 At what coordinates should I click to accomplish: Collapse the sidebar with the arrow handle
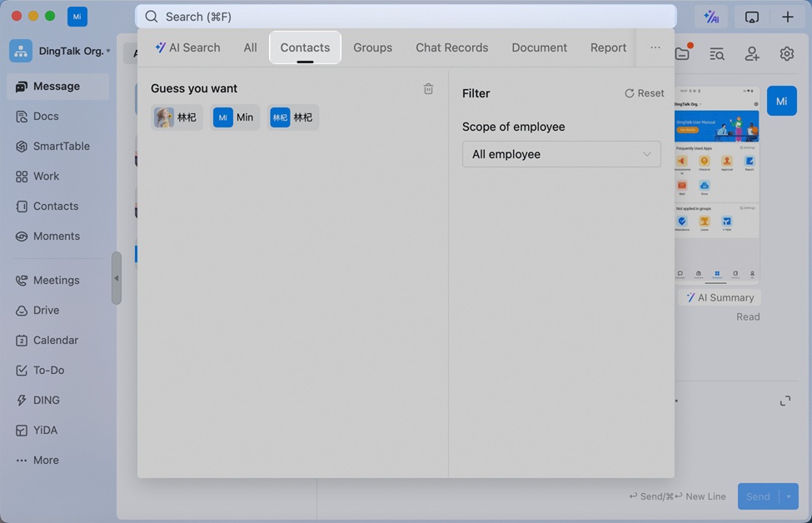click(117, 279)
